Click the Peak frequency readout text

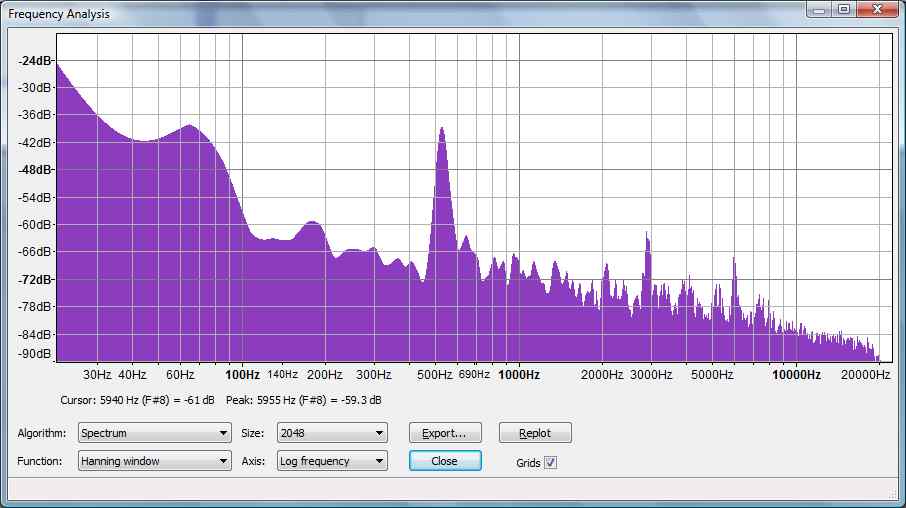304,400
